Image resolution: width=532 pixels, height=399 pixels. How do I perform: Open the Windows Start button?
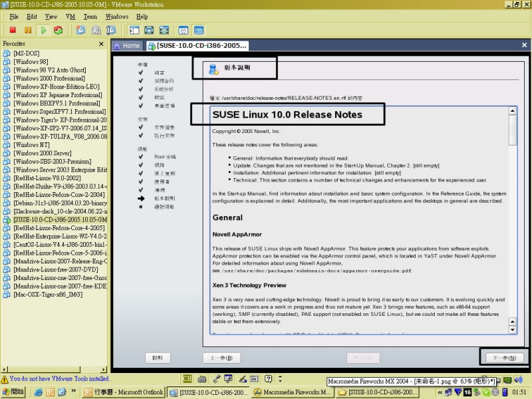[13, 392]
